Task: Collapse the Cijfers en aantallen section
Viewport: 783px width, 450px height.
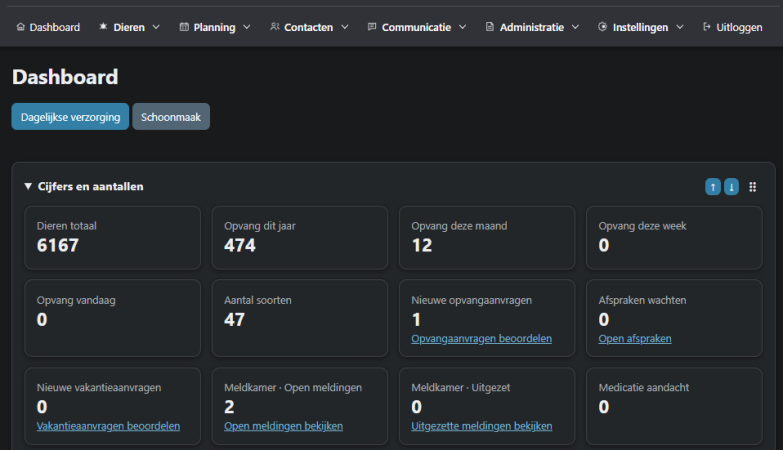Action: pyautogui.click(x=28, y=186)
